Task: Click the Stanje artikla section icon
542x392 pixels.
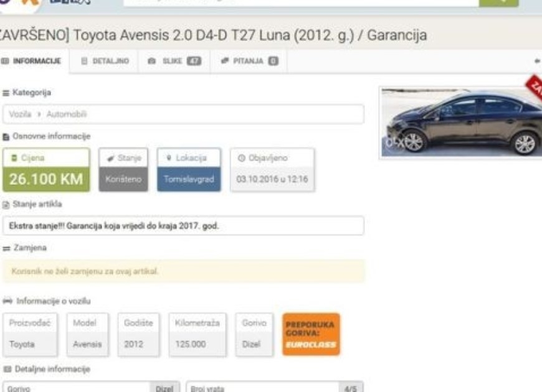Action: point(6,205)
